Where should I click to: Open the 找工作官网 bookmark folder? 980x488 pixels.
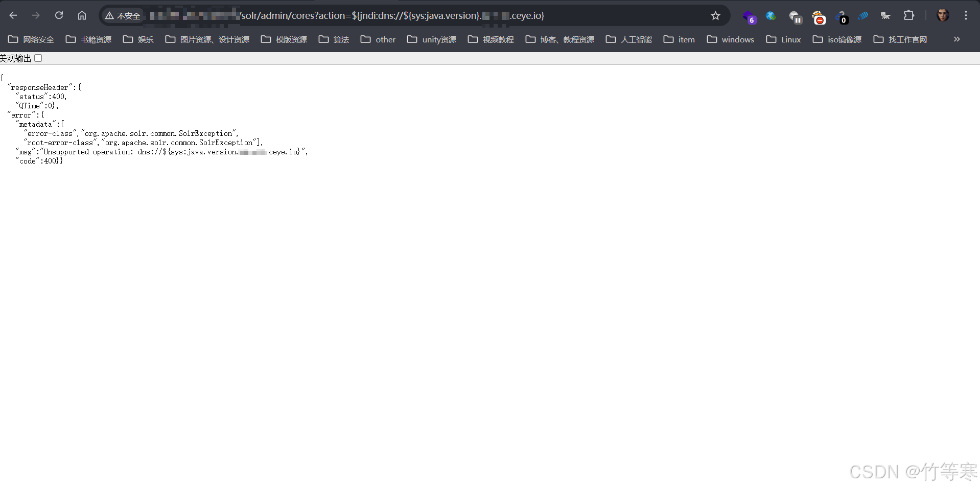[900, 39]
